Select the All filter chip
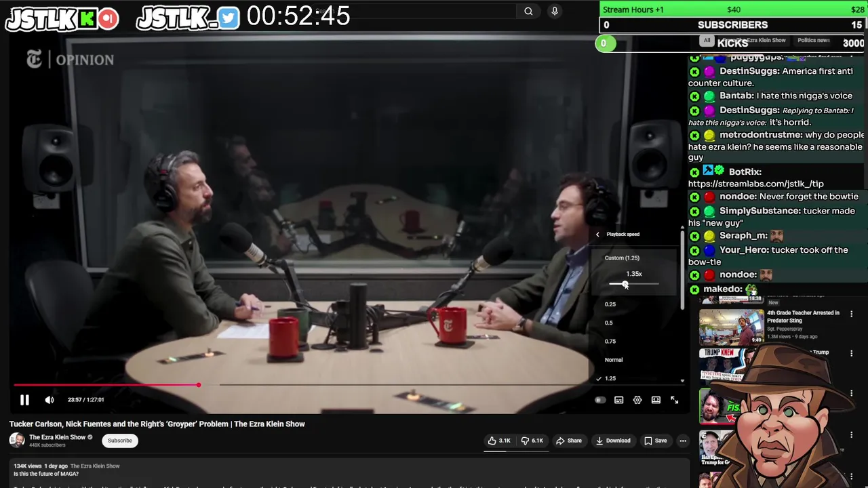The height and width of the screenshot is (488, 868). 707,41
